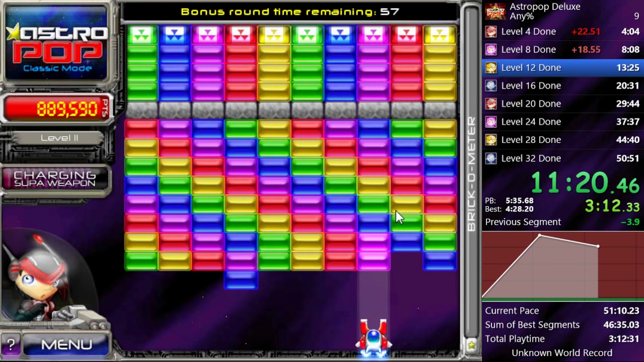Click the Charging Supa Weapon indicator

[x=55, y=179]
